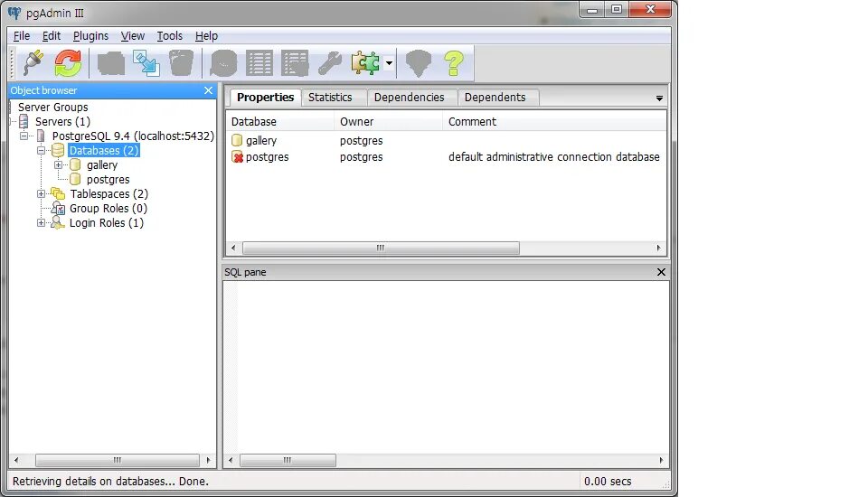Viewport: 868px width, 497px height.
Task: Click the View data grid icon
Action: click(x=259, y=63)
